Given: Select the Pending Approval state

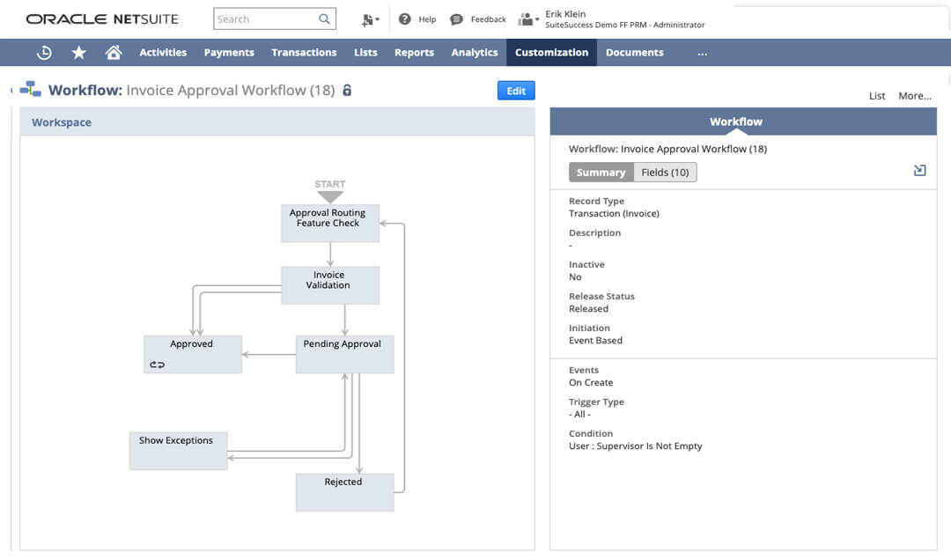Looking at the screenshot, I should pos(344,354).
